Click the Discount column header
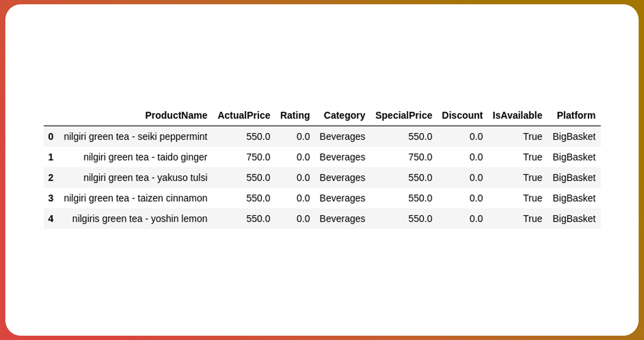Image resolution: width=644 pixels, height=340 pixels. point(462,115)
